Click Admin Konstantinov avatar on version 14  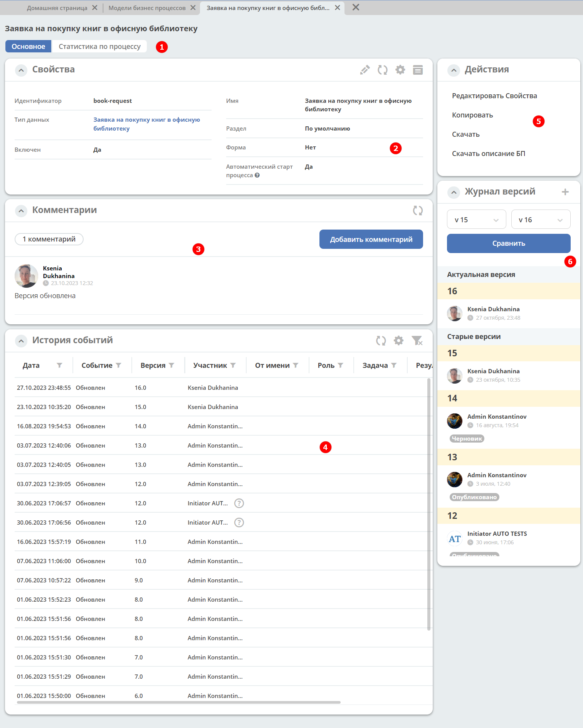455,421
